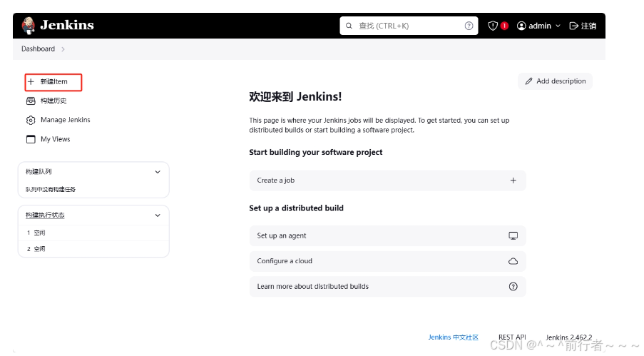The height and width of the screenshot is (356, 644).
Task: Expand the Dashboard breadcrumb chevron
Action: [63, 49]
